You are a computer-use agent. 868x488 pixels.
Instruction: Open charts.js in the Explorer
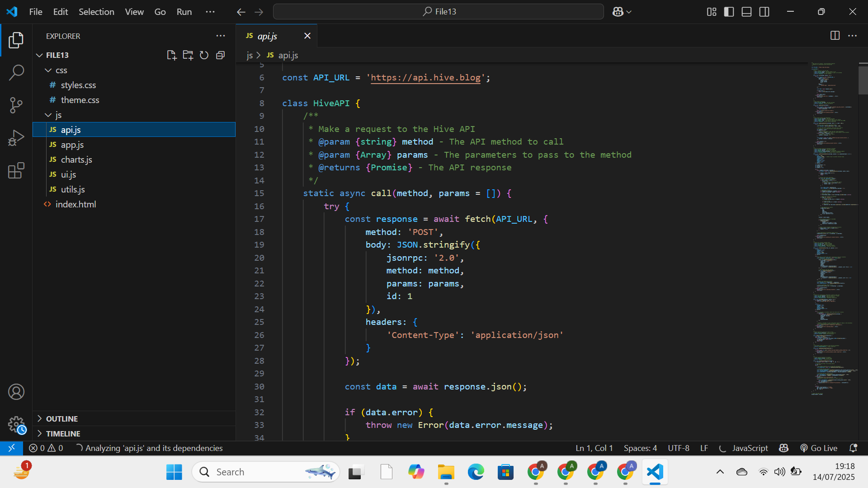[134, 160]
